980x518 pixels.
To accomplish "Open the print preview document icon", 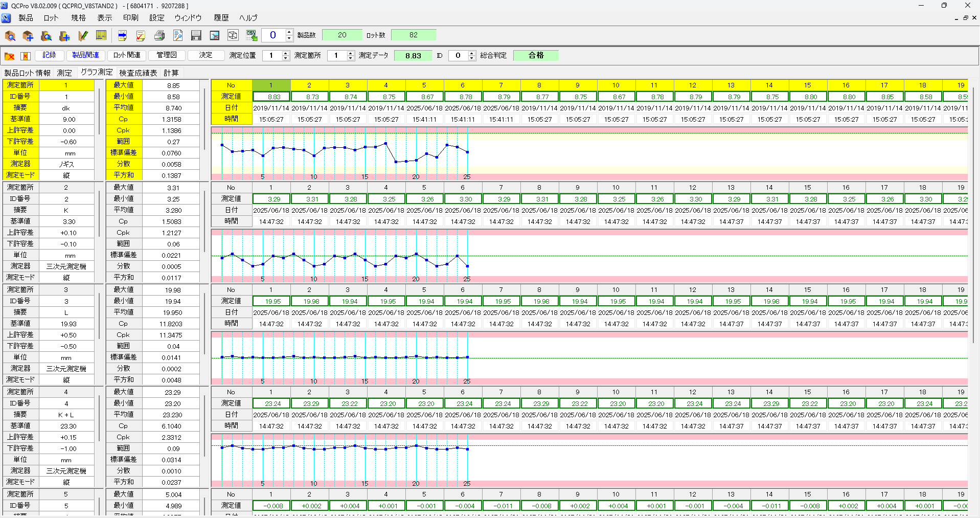I will (x=178, y=35).
